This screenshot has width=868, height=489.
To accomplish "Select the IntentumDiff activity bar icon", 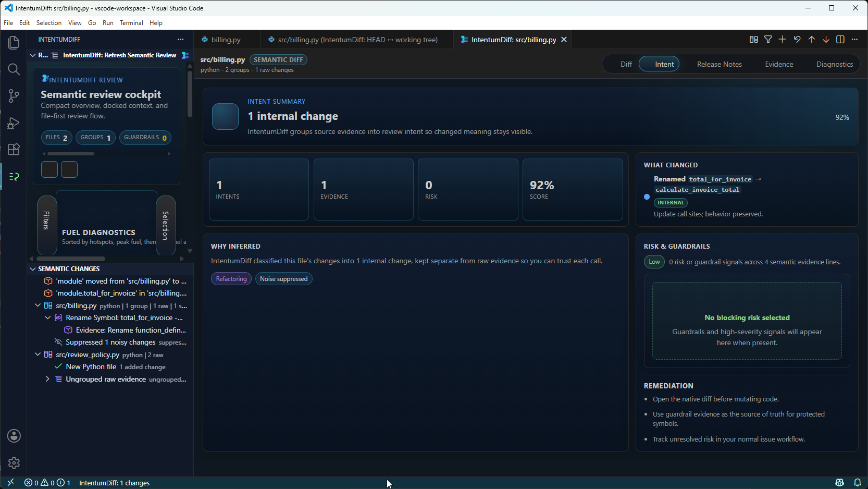I will click(x=14, y=177).
